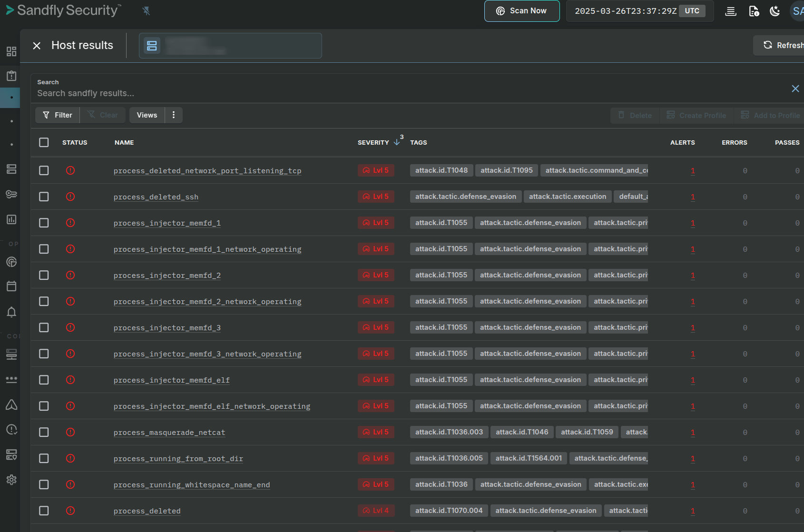Click the notifications bell icon
Image resolution: width=804 pixels, height=532 pixels.
pos(11,312)
